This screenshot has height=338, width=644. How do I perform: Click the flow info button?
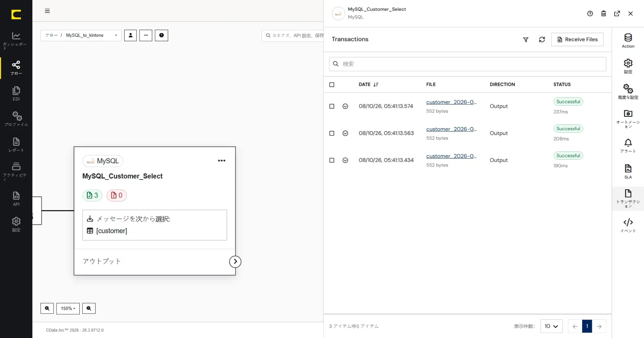coord(161,35)
